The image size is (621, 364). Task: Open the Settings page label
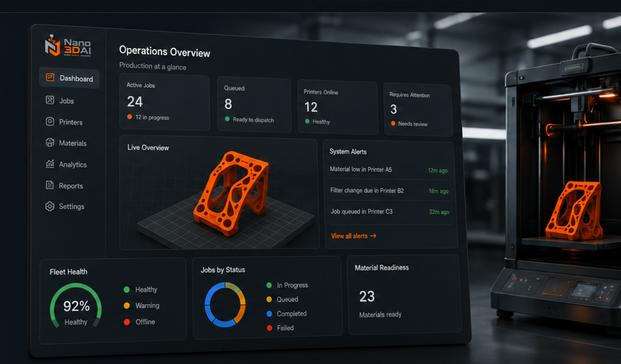tap(72, 206)
